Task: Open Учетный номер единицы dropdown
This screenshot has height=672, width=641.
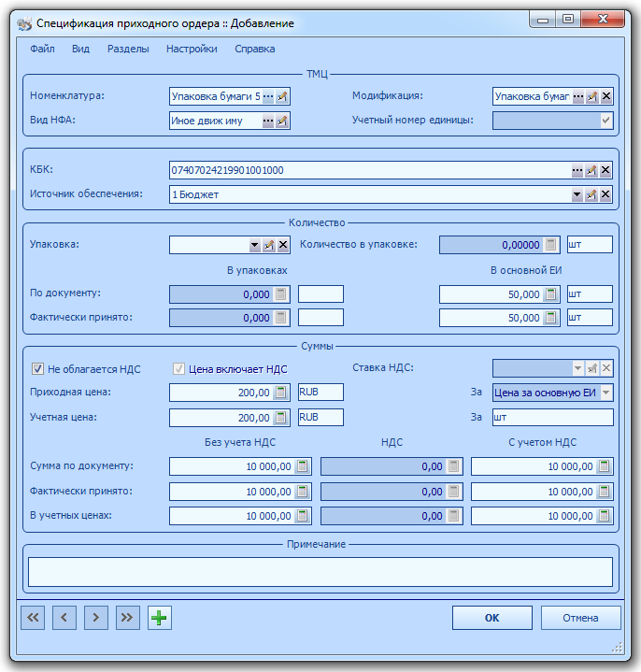Action: pyautogui.click(x=605, y=121)
